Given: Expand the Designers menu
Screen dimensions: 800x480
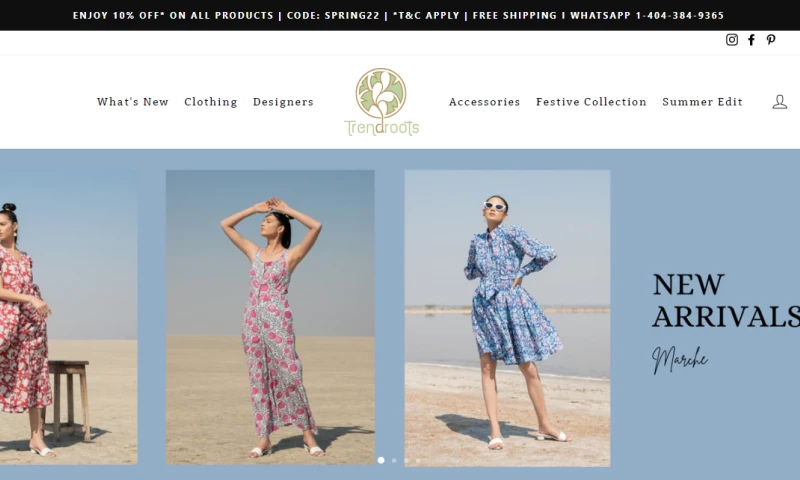Looking at the screenshot, I should pyautogui.click(x=283, y=102).
